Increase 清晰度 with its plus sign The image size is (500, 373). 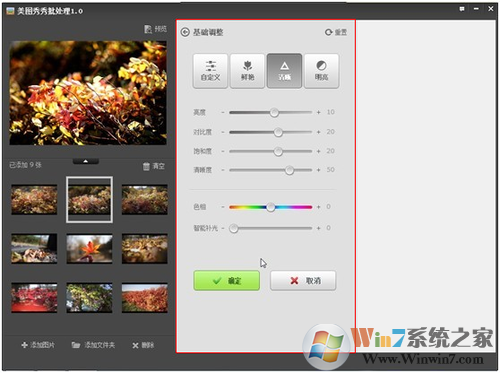(319, 170)
